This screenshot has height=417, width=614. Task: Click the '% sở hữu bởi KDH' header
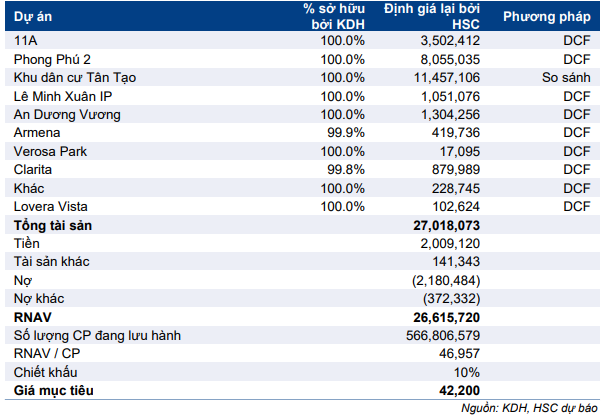click(337, 17)
